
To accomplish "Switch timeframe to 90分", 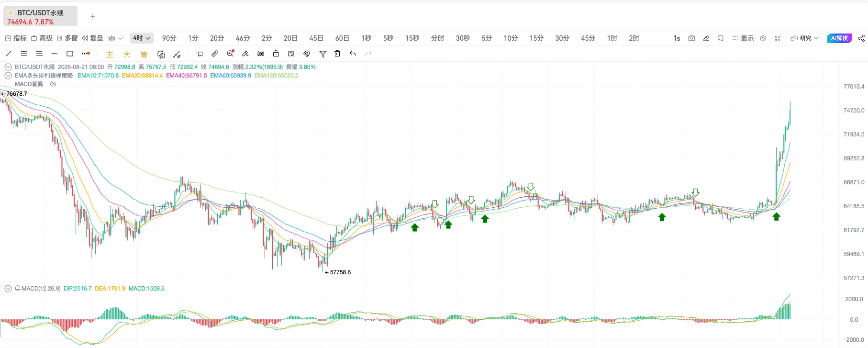I will tap(169, 38).
